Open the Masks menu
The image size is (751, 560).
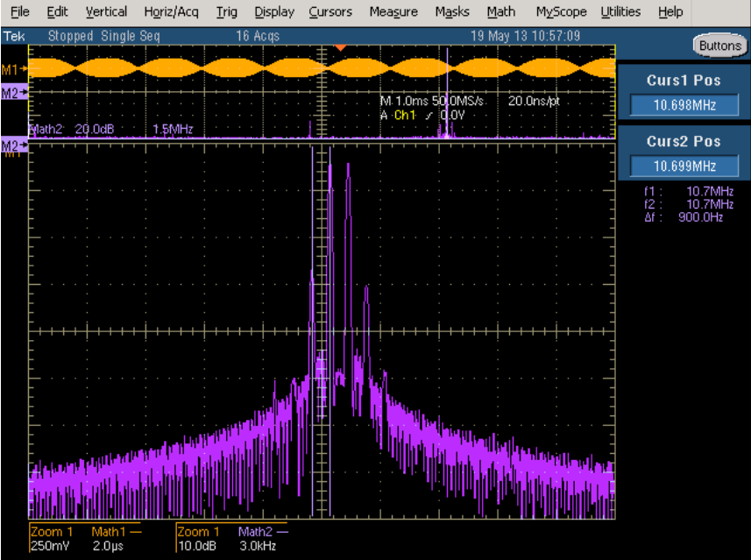click(451, 11)
